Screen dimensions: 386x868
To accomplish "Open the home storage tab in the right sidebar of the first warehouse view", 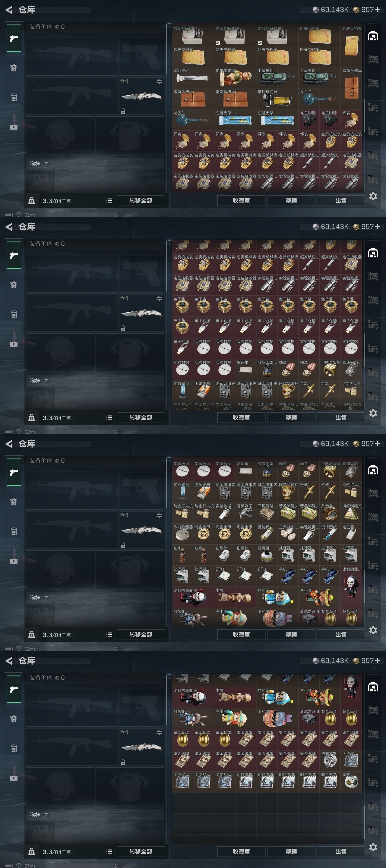I will tap(373, 36).
